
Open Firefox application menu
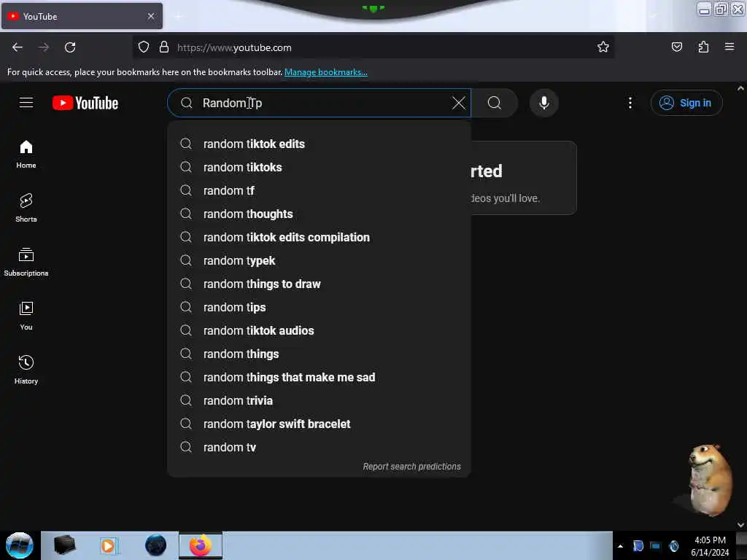(x=729, y=47)
